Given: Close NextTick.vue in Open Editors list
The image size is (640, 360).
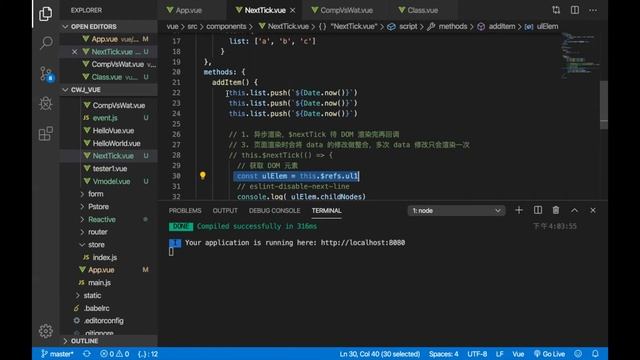Looking at the screenshot, I should (x=74, y=52).
